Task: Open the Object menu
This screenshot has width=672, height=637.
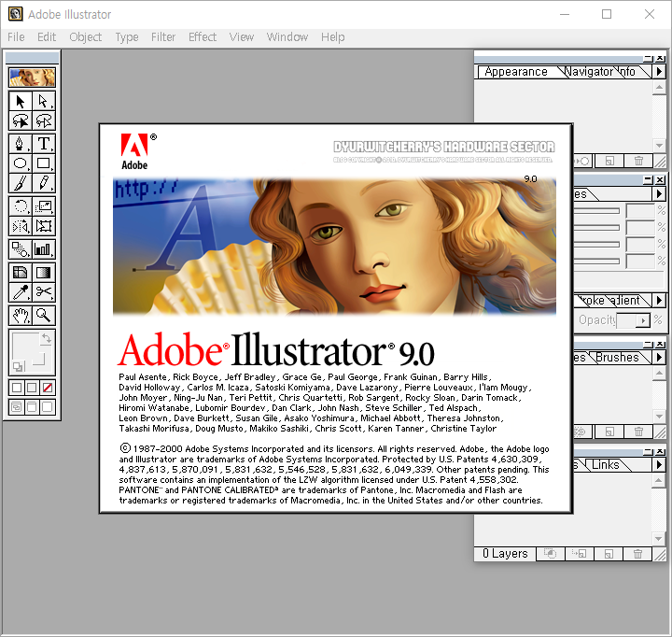Action: [x=85, y=37]
